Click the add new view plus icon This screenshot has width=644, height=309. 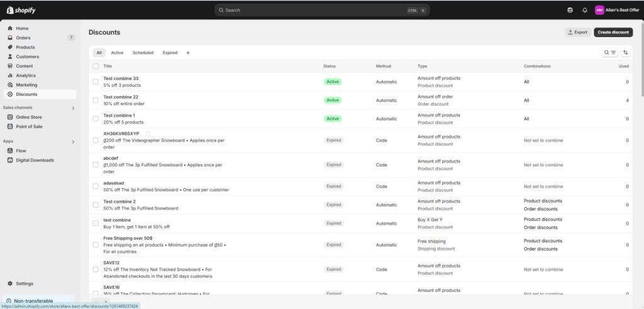pos(188,53)
